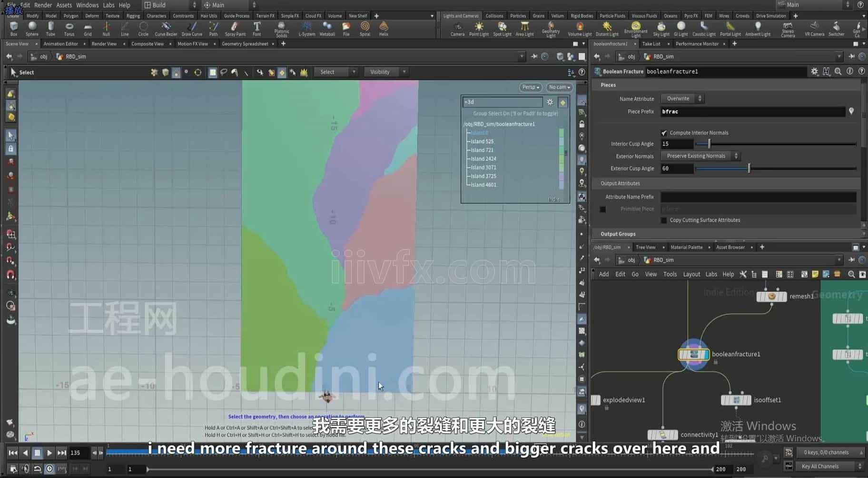Screen dimensions: 868x478
Task: Select the explodedview1 node
Action: [596, 400]
